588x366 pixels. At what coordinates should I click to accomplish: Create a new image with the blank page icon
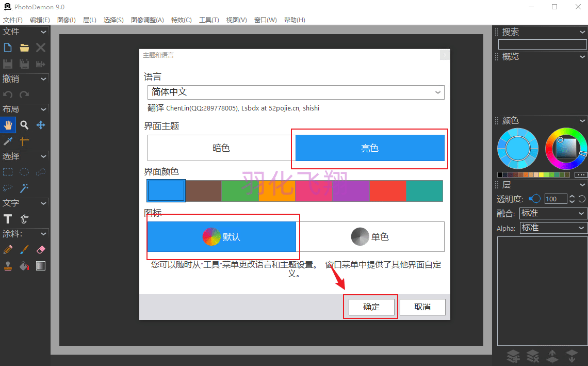(x=8, y=47)
